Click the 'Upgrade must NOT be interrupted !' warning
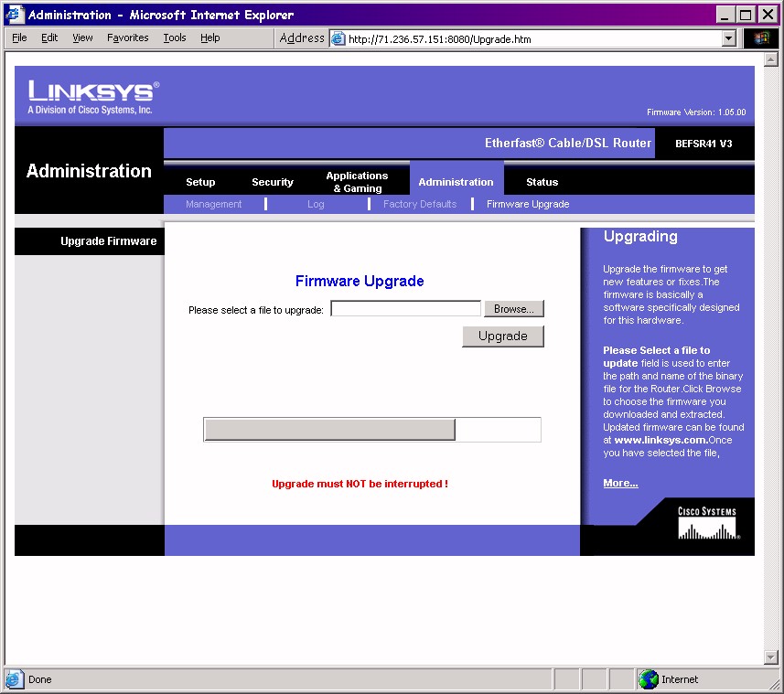This screenshot has height=694, width=784. 360,484
